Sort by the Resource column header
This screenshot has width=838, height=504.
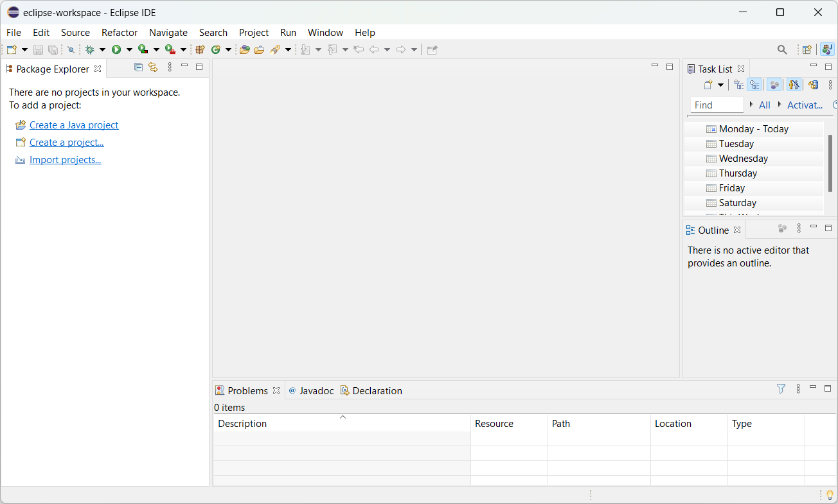click(x=509, y=424)
